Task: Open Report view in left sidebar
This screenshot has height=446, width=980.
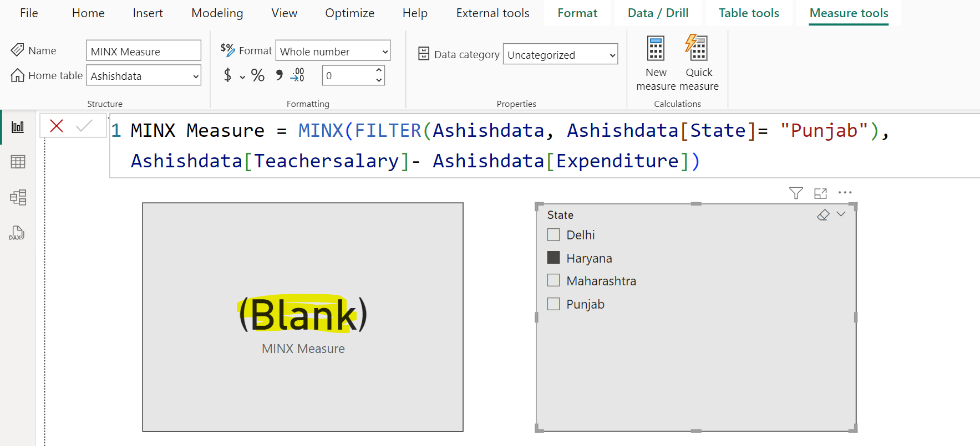Action: pos(18,127)
